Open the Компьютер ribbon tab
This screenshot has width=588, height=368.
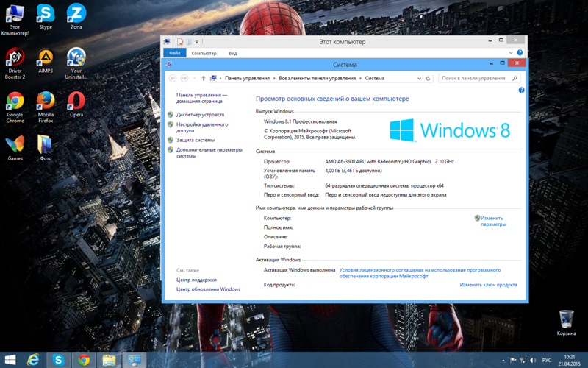[x=204, y=53]
